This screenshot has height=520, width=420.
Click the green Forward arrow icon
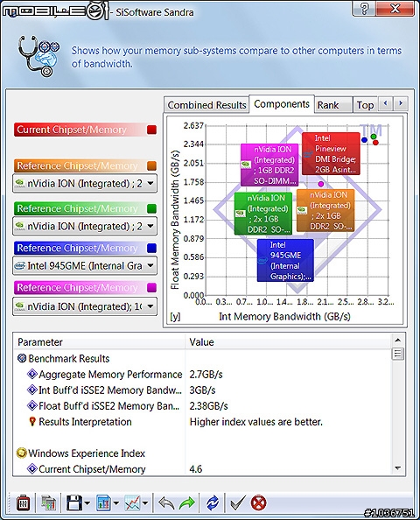click(x=187, y=503)
